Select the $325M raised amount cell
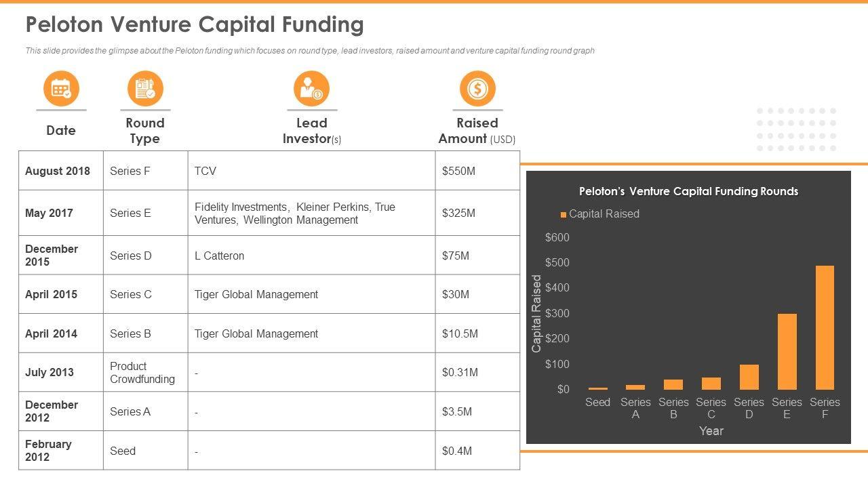Screen dimensions: 868x488 [477, 213]
